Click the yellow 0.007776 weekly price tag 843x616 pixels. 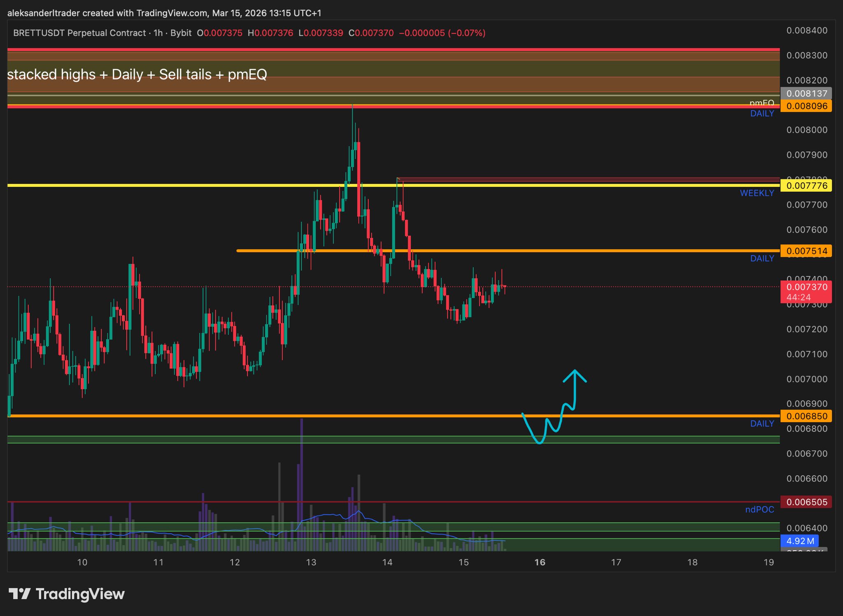click(806, 186)
